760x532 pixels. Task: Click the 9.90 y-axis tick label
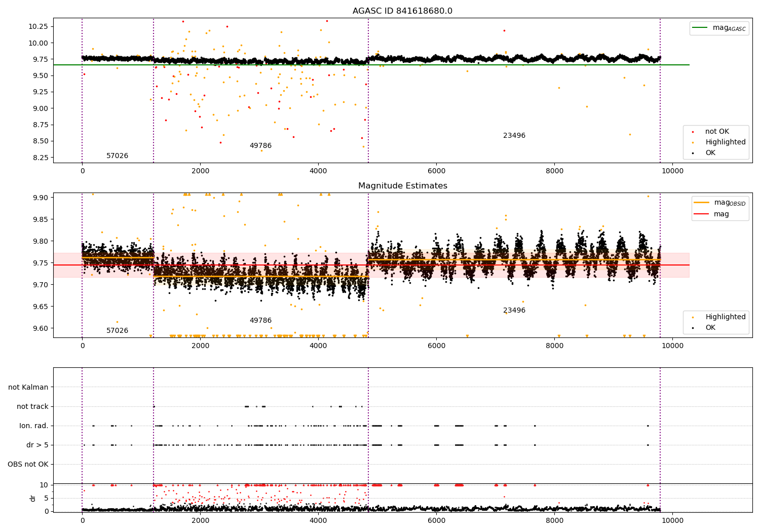coord(41,198)
